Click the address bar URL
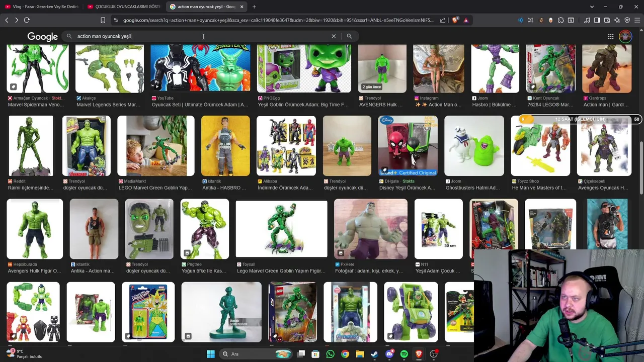This screenshot has width=644, height=362. coord(278,20)
